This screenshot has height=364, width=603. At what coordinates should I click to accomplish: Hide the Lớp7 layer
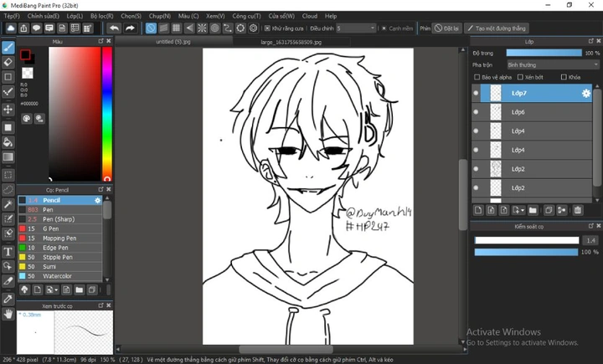tap(476, 93)
